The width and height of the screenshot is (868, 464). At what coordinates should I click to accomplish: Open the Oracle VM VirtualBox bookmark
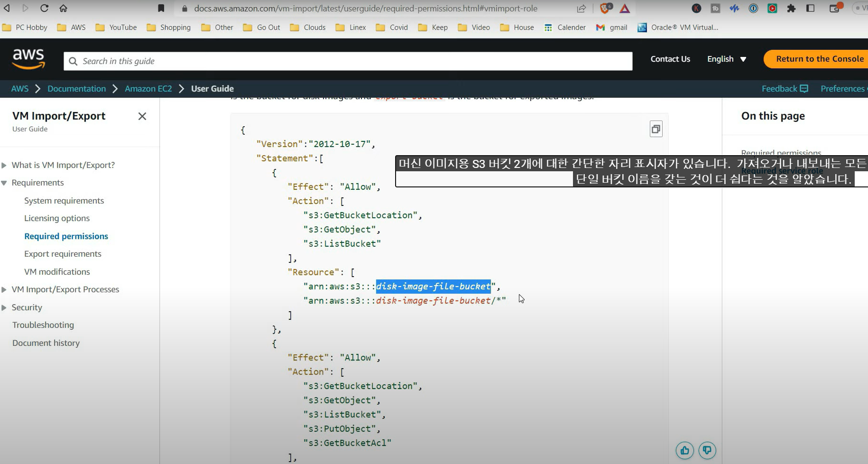point(678,28)
